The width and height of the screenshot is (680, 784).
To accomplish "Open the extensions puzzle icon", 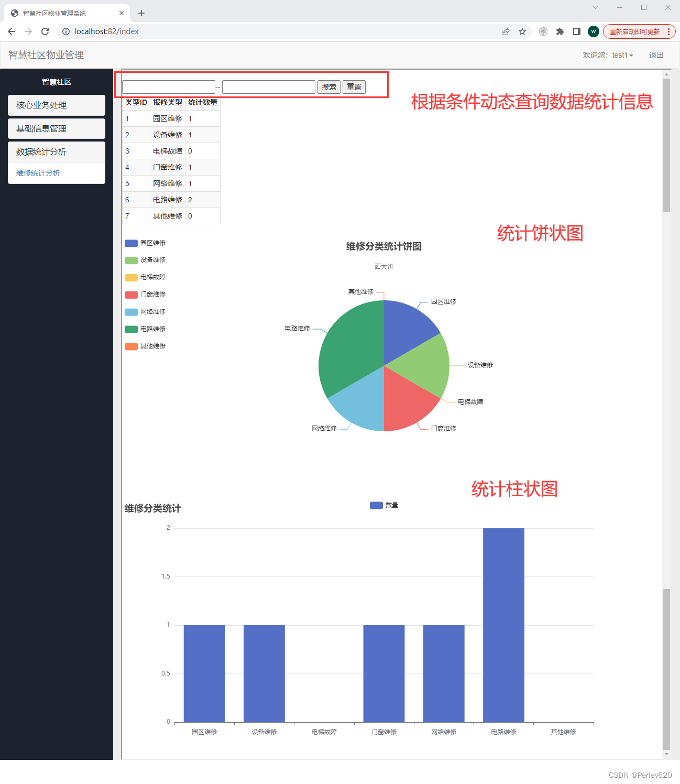I will click(x=560, y=31).
